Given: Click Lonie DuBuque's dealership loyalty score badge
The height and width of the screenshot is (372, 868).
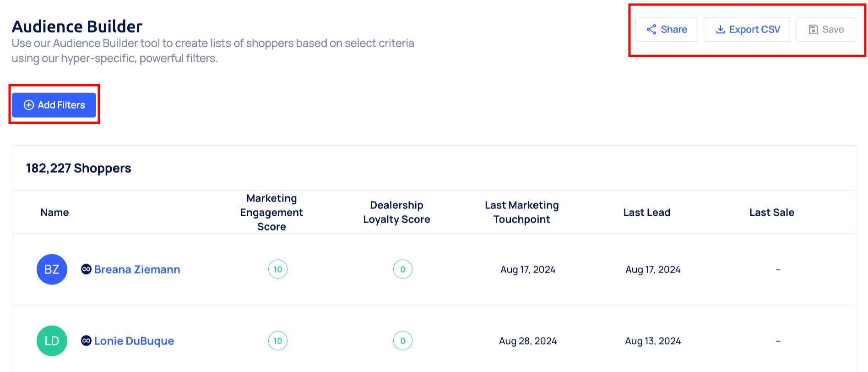Looking at the screenshot, I should 403,341.
